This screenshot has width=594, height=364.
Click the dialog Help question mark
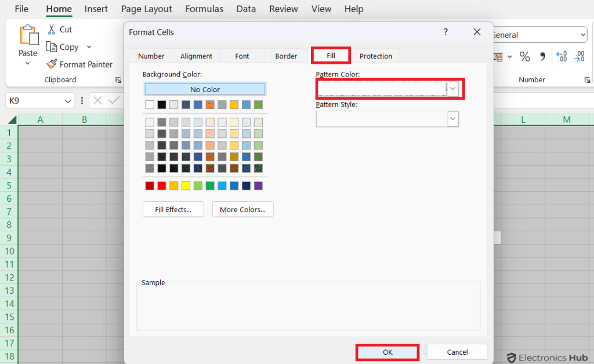coord(445,32)
